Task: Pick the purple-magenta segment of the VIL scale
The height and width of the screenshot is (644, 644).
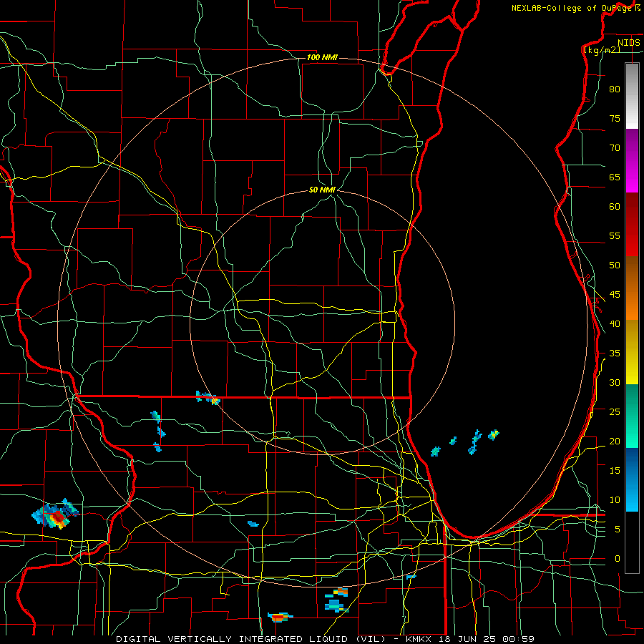Action: (x=632, y=161)
